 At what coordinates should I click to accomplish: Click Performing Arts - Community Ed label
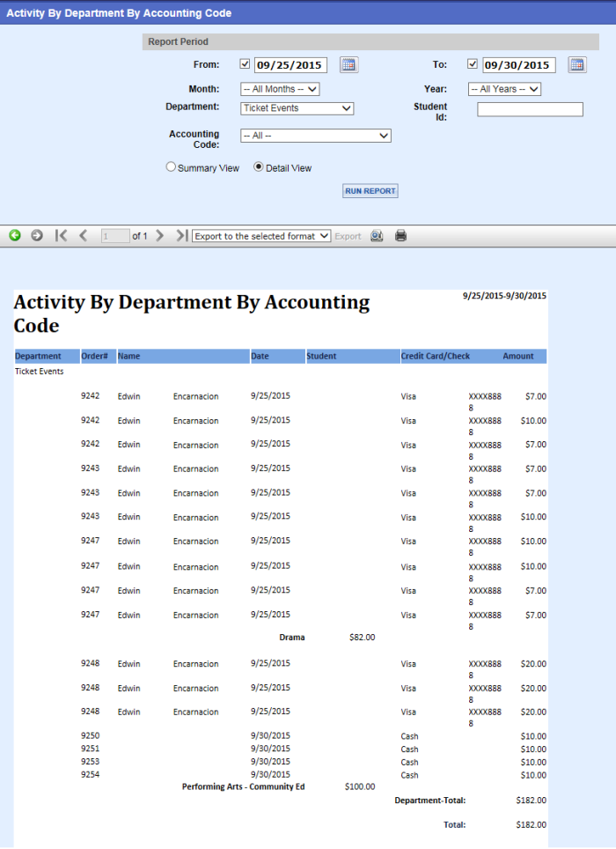click(x=244, y=786)
